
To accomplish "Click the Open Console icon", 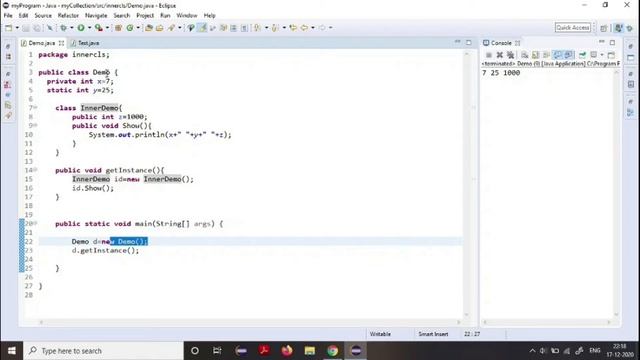I will 611,55.
